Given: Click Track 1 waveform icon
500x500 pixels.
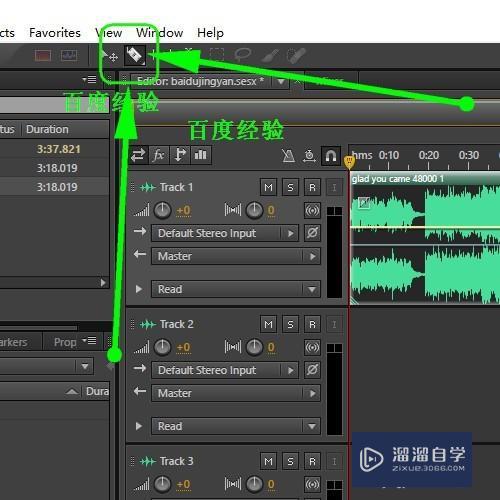Looking at the screenshot, I should (148, 187).
